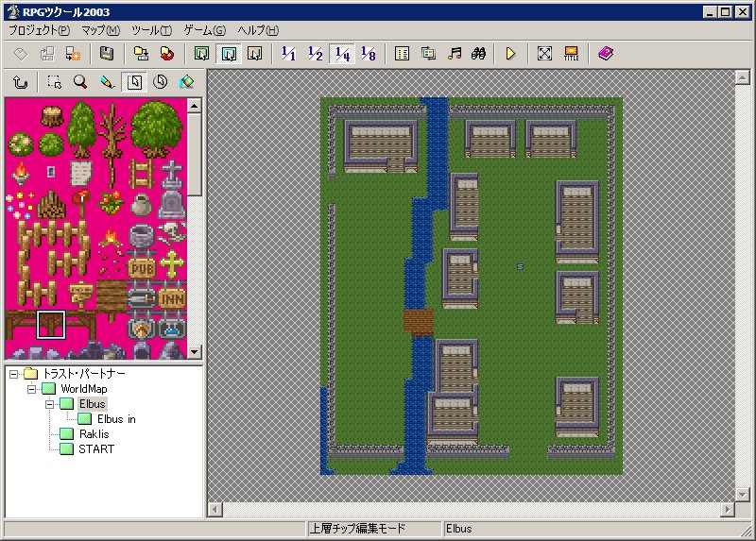Set map zoom to 1/1 scale
The width and height of the screenshot is (756, 541).
288,54
